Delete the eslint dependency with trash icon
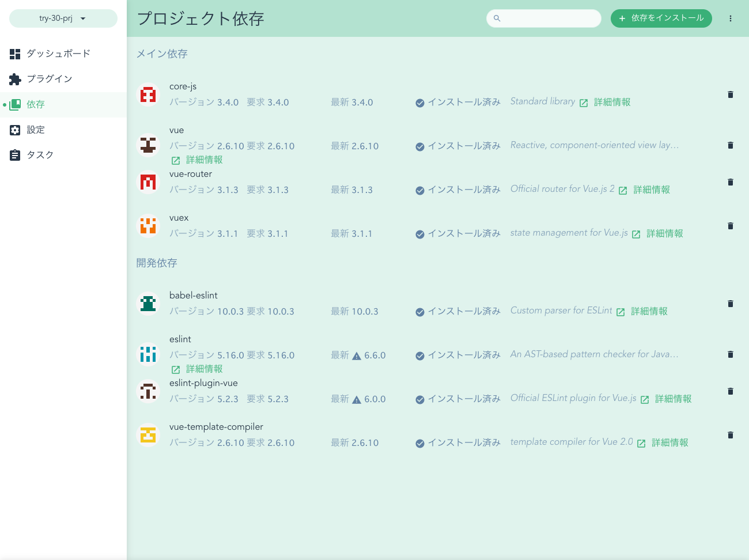The width and height of the screenshot is (749, 560). tap(731, 354)
